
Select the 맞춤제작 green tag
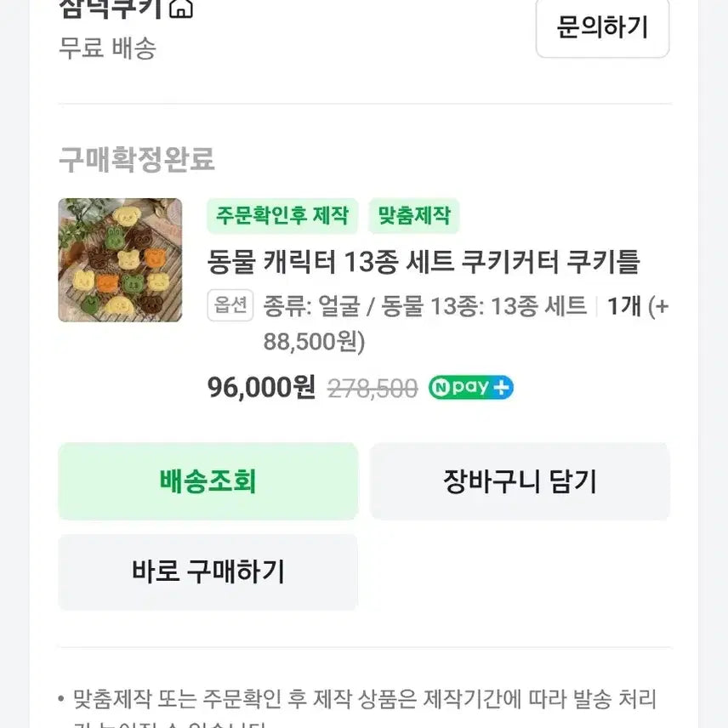point(414,216)
